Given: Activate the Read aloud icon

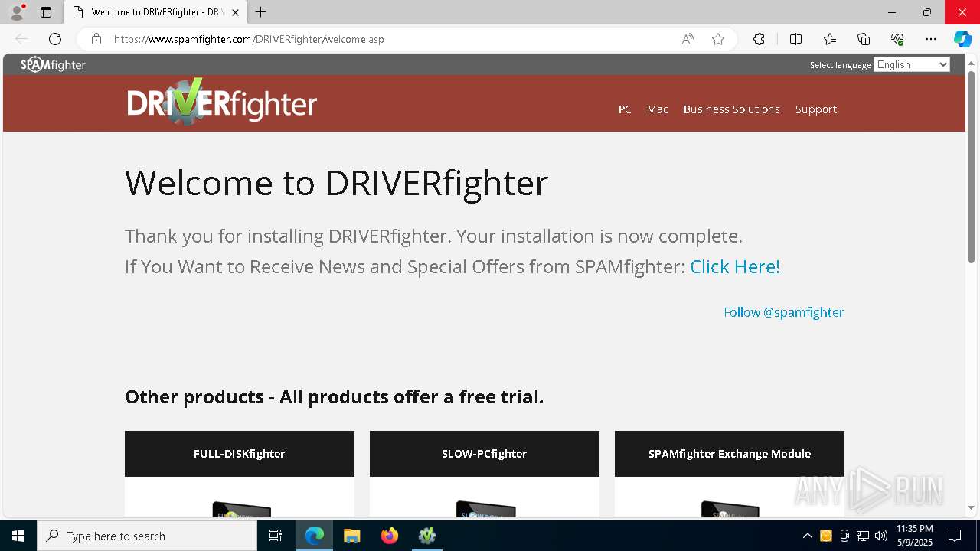Looking at the screenshot, I should tap(688, 39).
